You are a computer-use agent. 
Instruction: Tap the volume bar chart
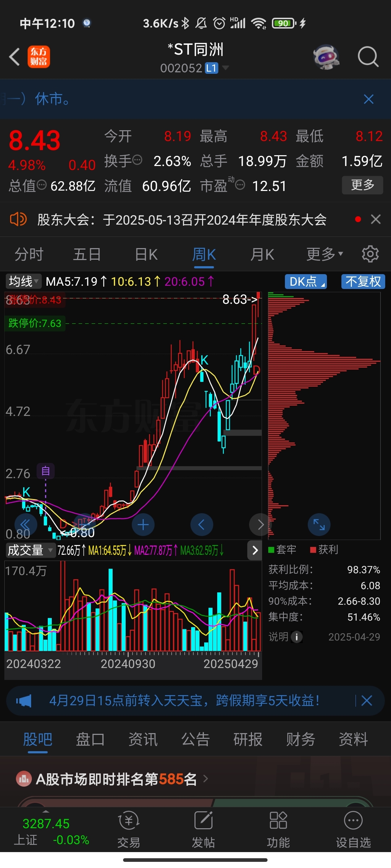(133, 606)
